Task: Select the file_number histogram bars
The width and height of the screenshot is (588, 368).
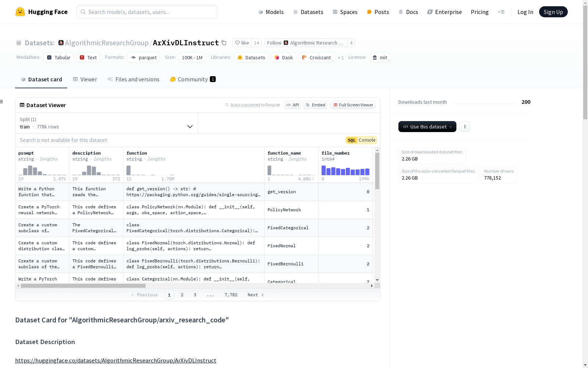Action: pyautogui.click(x=345, y=170)
